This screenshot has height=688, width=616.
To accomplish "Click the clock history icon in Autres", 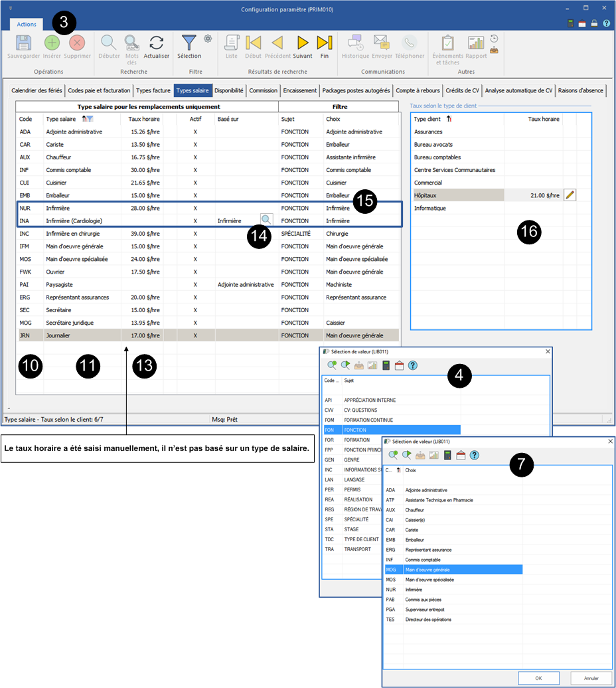I will (494, 39).
